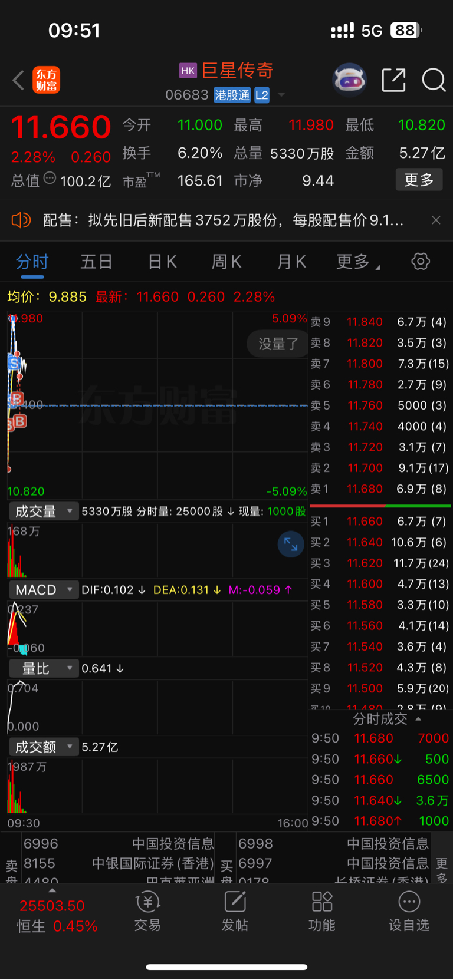Tap the 6998 中国投资信息 broker row
The width and height of the screenshot is (453, 980).
point(333,844)
